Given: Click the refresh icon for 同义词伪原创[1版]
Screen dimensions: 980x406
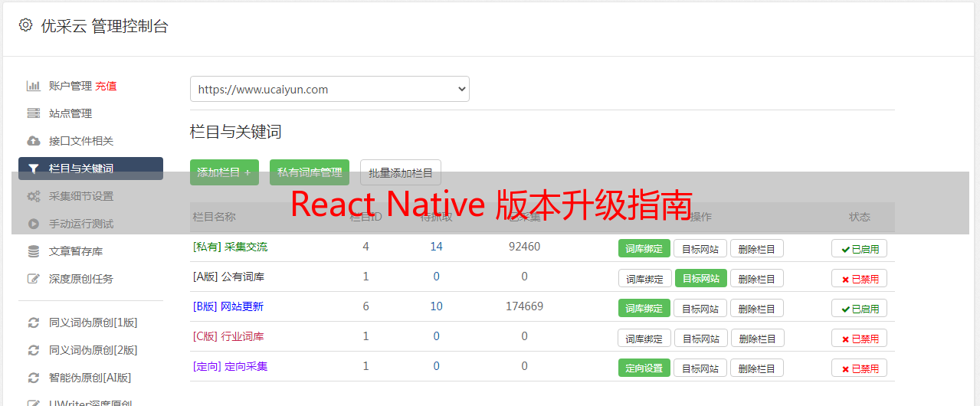Looking at the screenshot, I should [33, 323].
